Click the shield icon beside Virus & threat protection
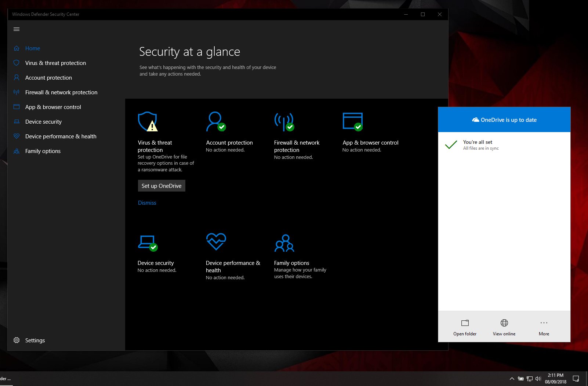This screenshot has width=588, height=386. pyautogui.click(x=17, y=63)
